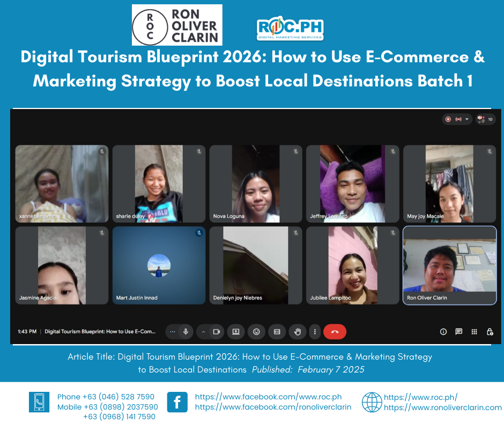Toggle the camera on or off
This screenshot has height=423, width=504.
(217, 332)
